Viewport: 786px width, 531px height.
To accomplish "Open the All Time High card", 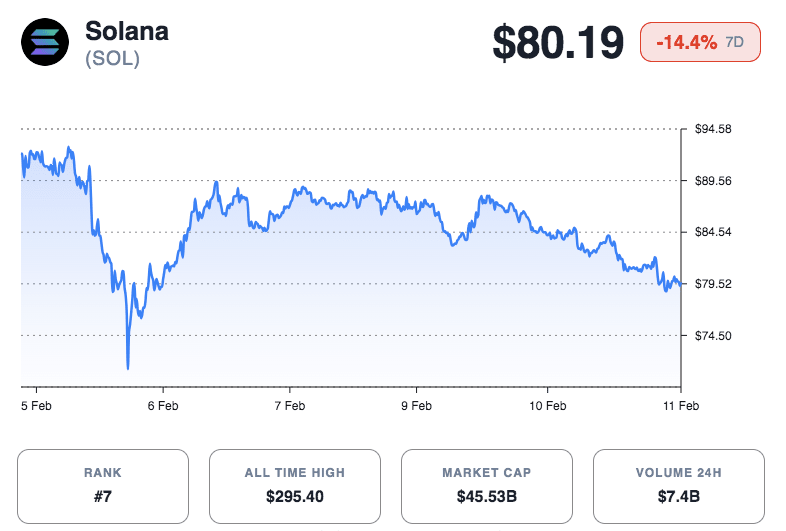I will [295, 486].
